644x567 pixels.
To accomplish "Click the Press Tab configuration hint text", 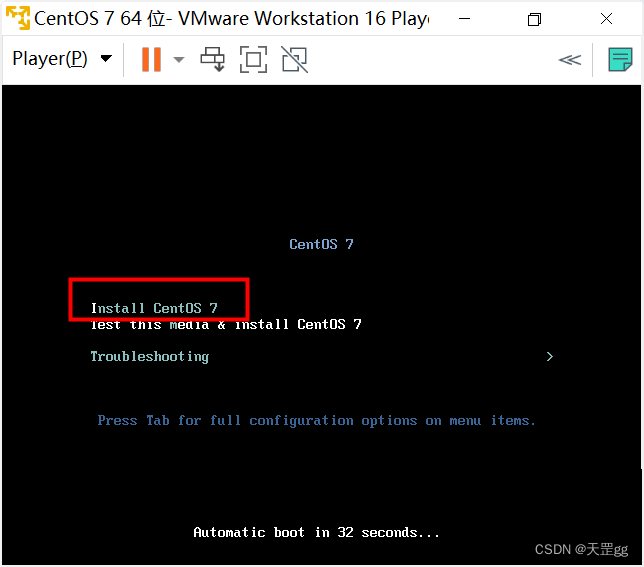I will tap(316, 420).
